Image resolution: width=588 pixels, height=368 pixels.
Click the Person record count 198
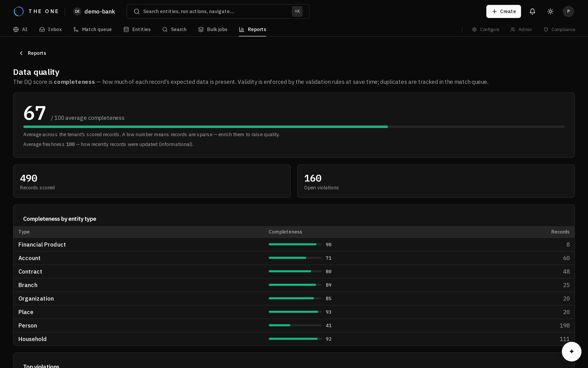click(565, 326)
